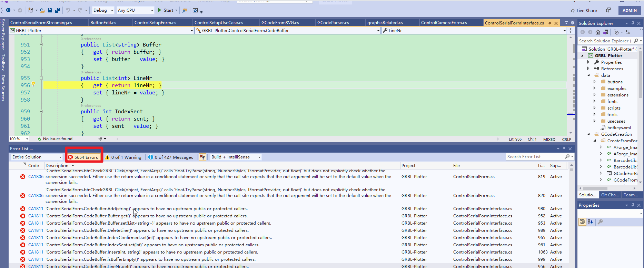Open the CA1806 error code link
The height and width of the screenshot is (268, 644).
[x=36, y=177]
